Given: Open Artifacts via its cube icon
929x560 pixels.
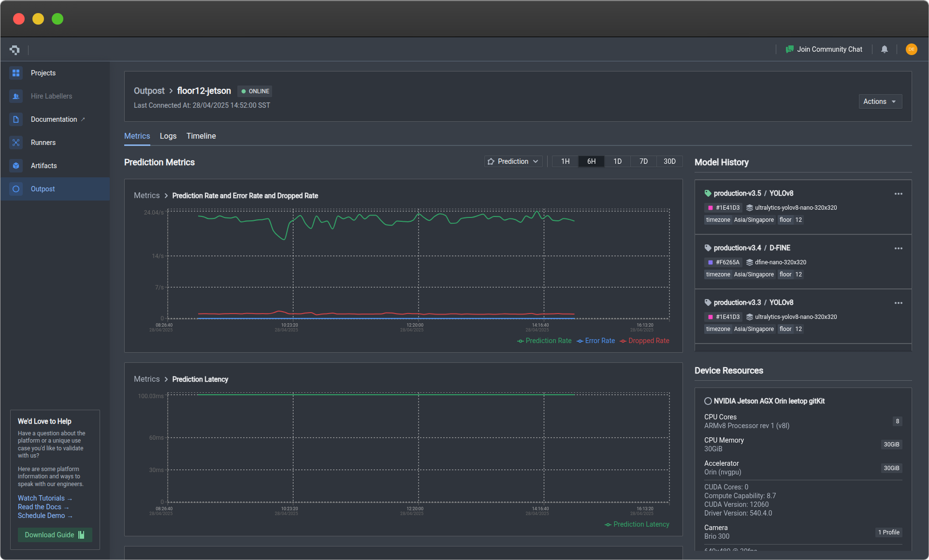Looking at the screenshot, I should click(x=16, y=166).
